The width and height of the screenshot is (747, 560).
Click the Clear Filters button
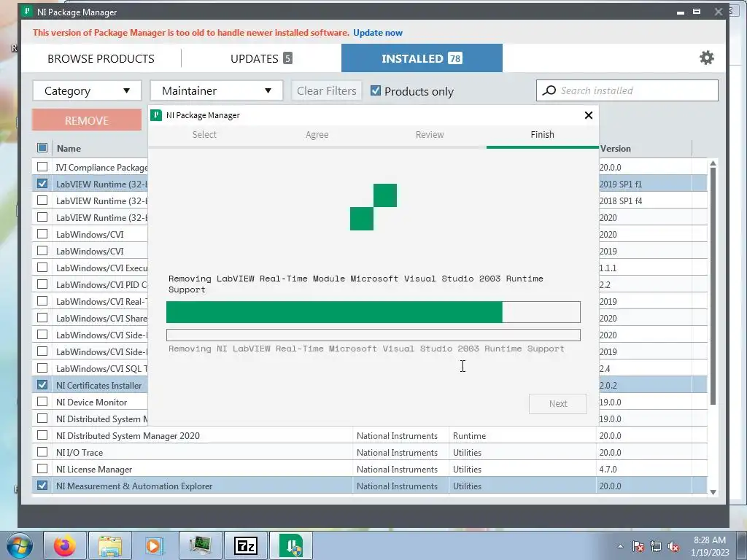click(x=326, y=90)
